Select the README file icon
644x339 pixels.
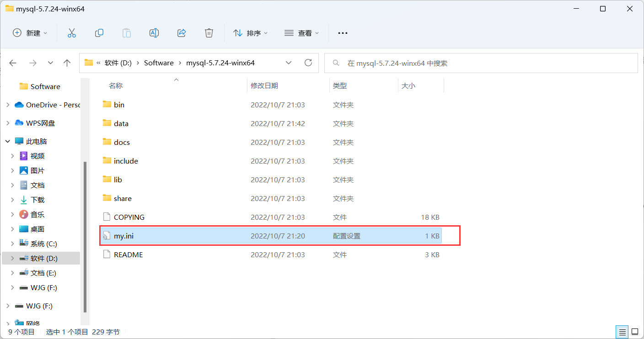pos(107,254)
